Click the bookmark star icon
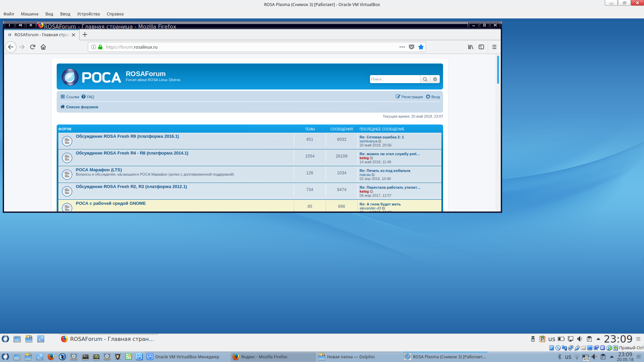 (x=421, y=47)
